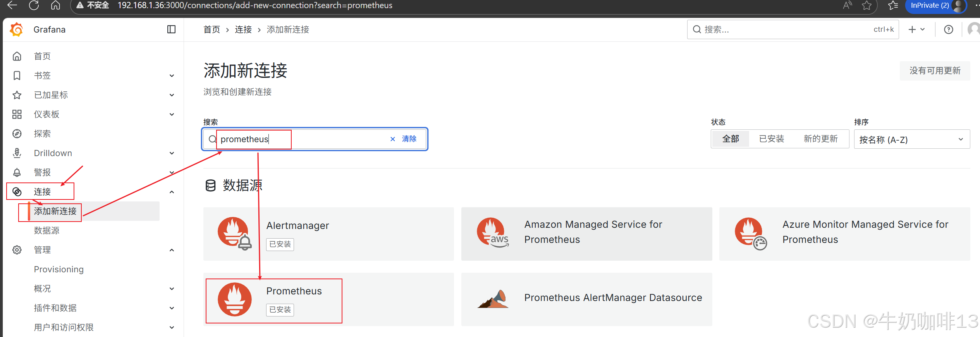Click the 连接 breadcrumb link
The width and height of the screenshot is (980, 337).
pos(243,29)
